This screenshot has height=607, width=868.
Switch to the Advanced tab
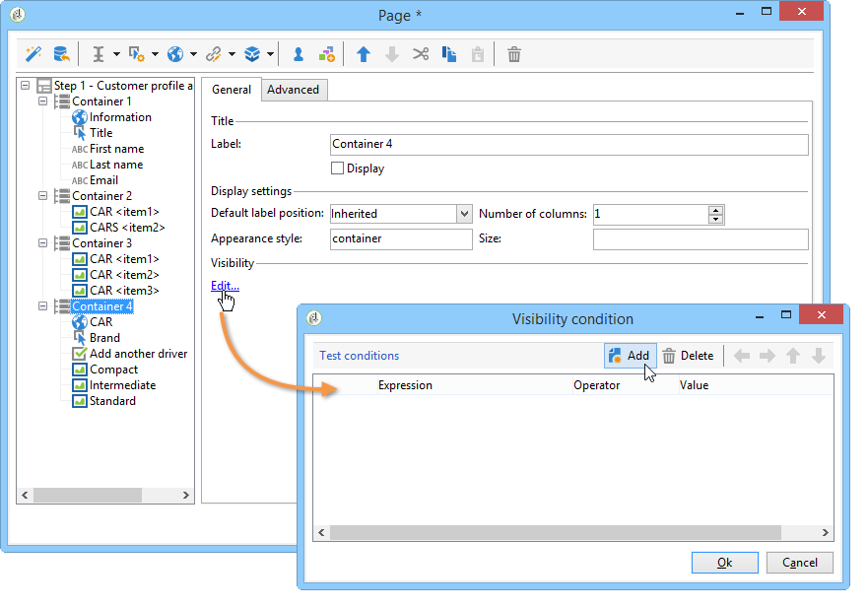[294, 90]
